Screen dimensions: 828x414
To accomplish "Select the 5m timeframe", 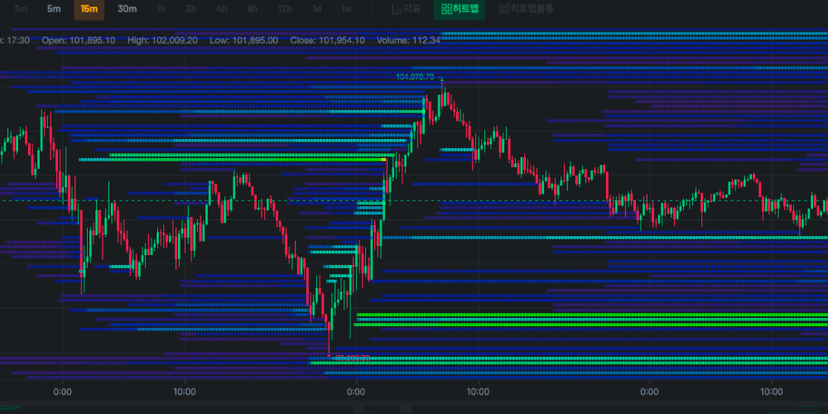I will [x=54, y=9].
